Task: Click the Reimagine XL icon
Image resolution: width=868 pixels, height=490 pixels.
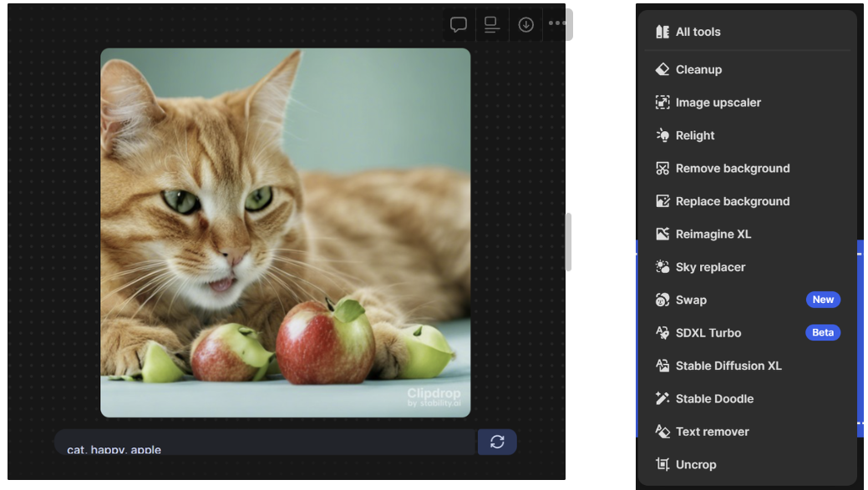Action: click(x=662, y=234)
